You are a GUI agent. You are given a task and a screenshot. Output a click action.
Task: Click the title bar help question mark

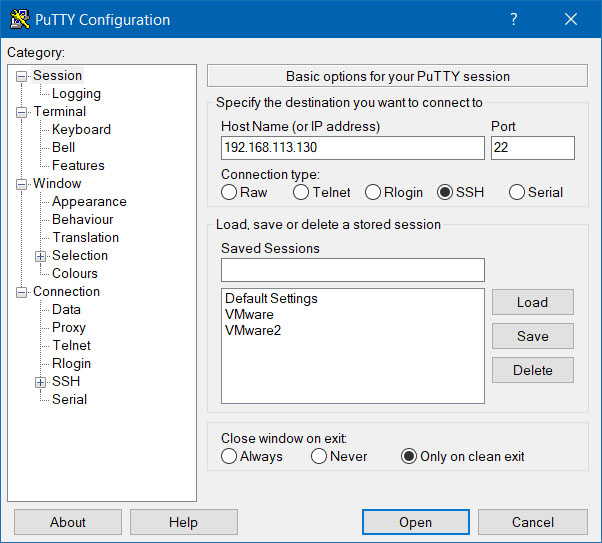513,19
